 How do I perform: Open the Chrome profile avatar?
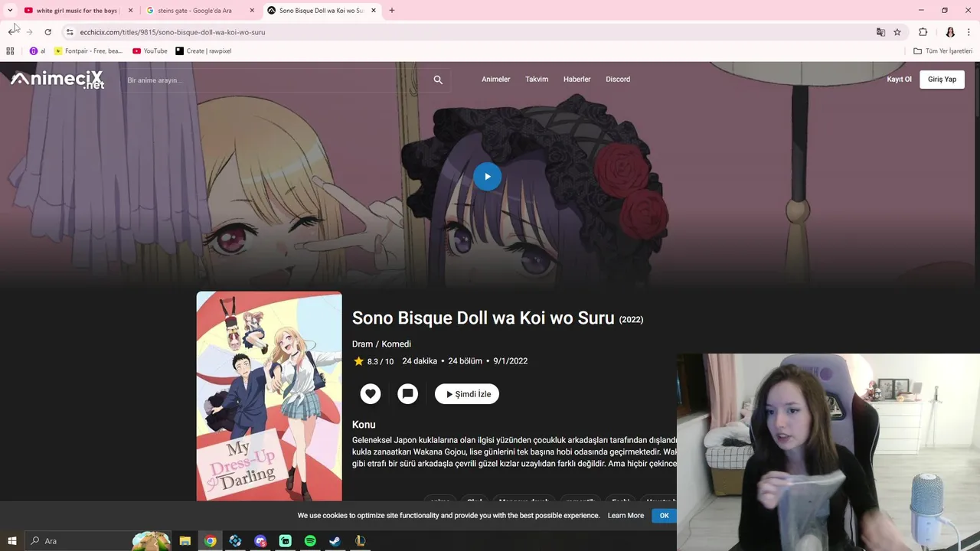point(950,32)
